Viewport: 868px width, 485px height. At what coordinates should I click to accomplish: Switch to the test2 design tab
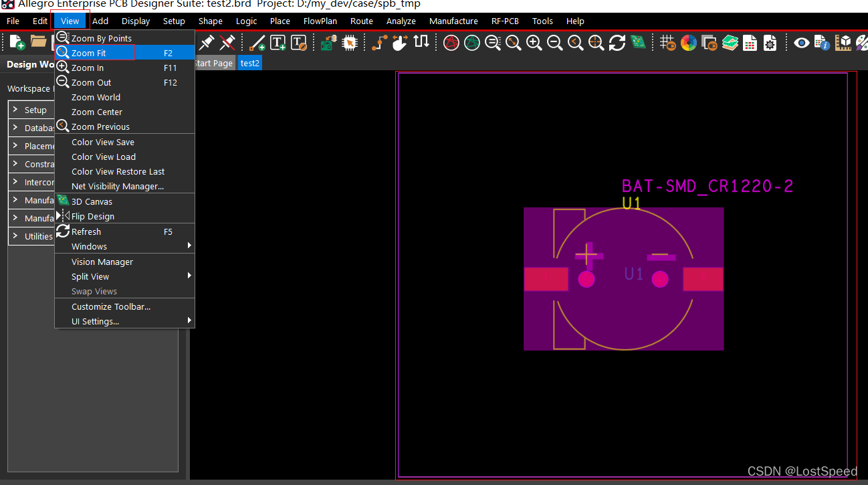[250, 63]
